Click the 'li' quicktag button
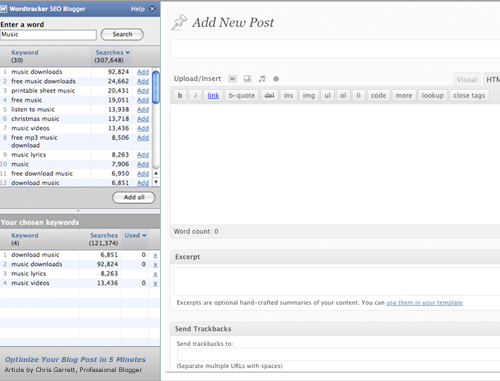This screenshot has height=381, width=500. [359, 96]
